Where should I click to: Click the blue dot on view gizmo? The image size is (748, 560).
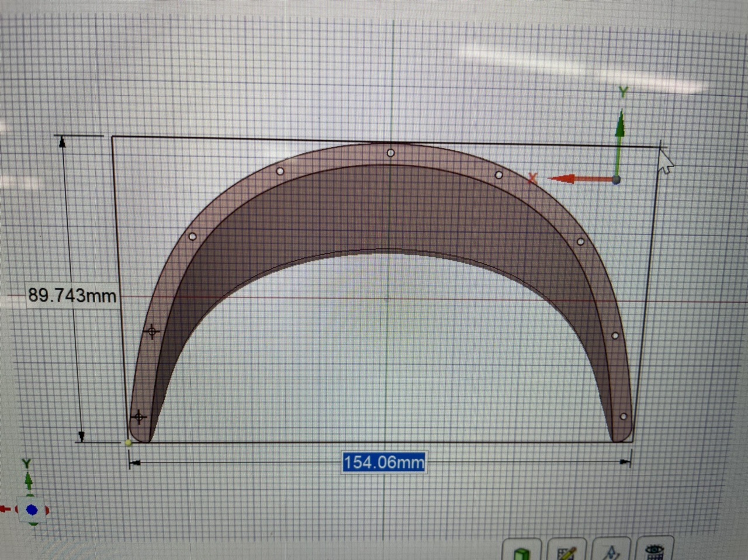(32, 510)
